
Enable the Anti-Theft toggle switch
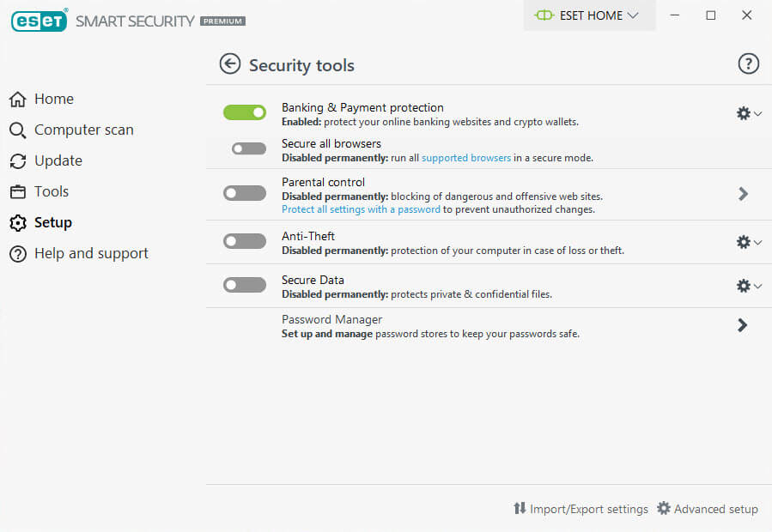[245, 241]
